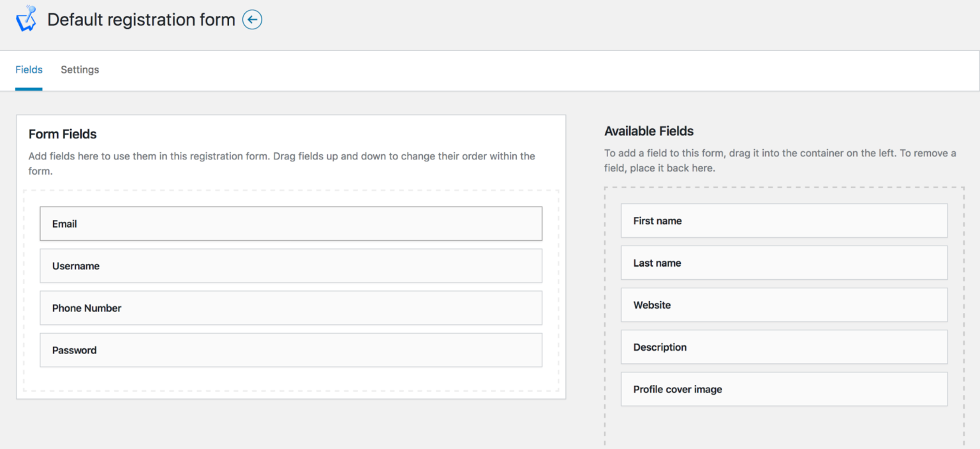Switch to the Settings tab

click(79, 70)
